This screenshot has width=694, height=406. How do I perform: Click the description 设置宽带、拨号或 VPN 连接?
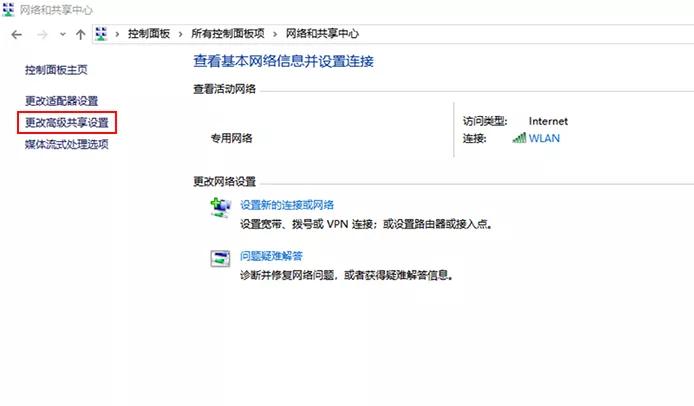(366, 224)
